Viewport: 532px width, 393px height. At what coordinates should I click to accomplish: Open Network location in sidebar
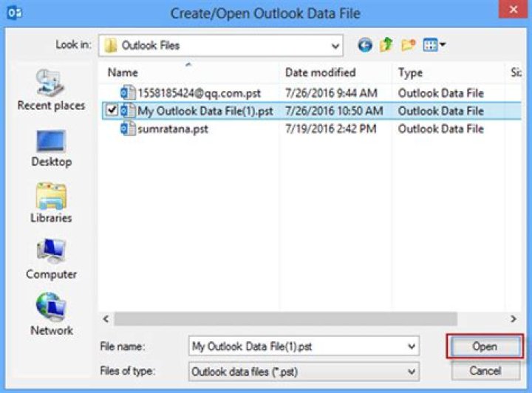click(51, 316)
